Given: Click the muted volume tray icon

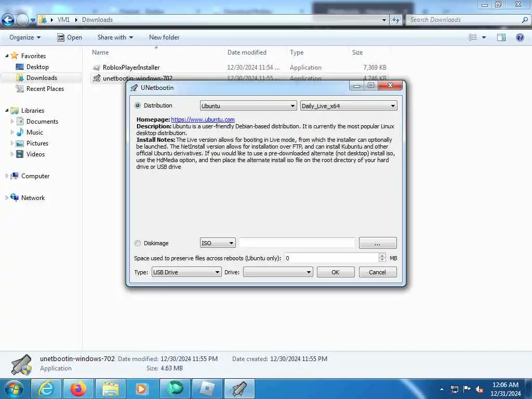Looking at the screenshot, I should [480, 389].
